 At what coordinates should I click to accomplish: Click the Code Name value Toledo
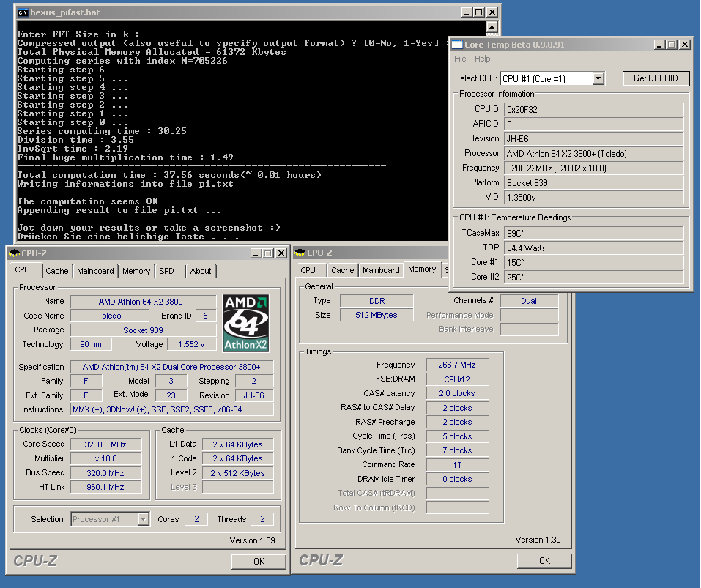pyautogui.click(x=110, y=316)
